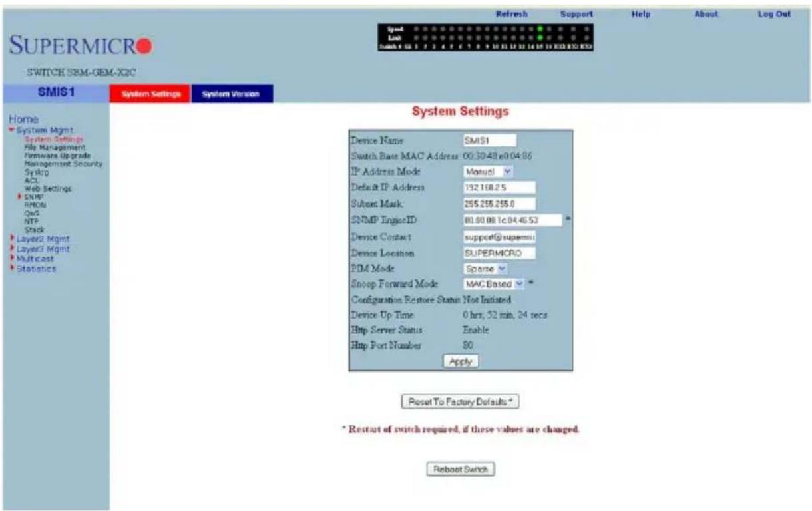Collapse the System Mgmt tree arrow
Viewport: 812px width, 511px height.
11,130
